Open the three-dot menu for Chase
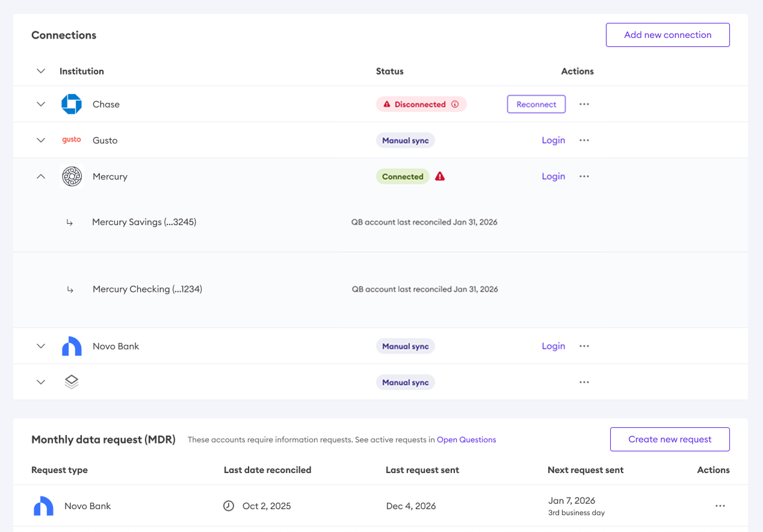Viewport: 763px width, 532px height. point(584,104)
